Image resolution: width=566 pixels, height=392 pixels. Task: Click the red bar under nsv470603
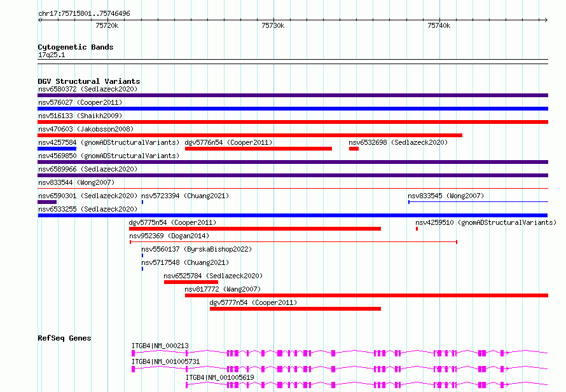[250, 135]
